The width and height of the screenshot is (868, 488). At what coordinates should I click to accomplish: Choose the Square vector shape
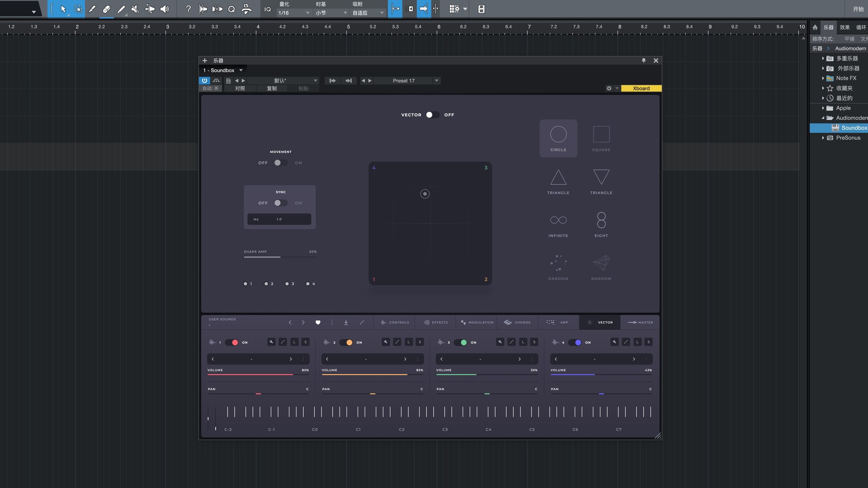[x=601, y=138]
